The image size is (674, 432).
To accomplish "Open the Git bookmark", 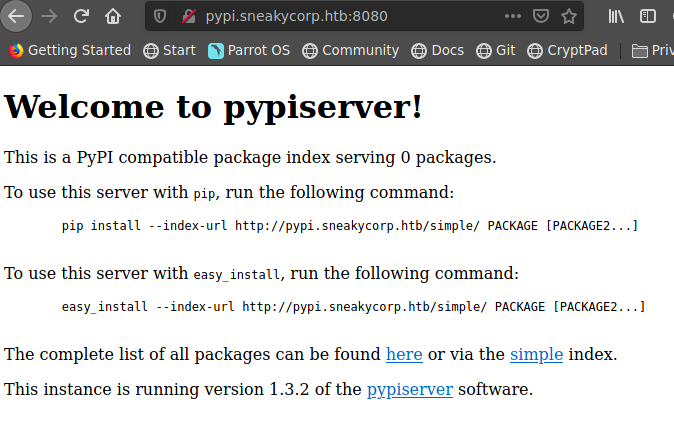I will click(496, 50).
